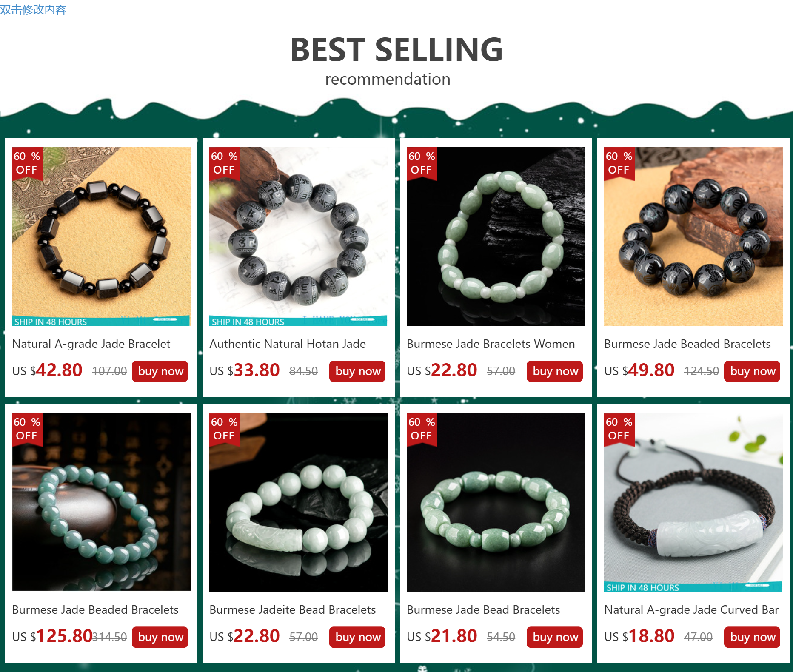
Task: Open the Burmese Jadeite Bead Bracelets title
Action: [x=293, y=610]
